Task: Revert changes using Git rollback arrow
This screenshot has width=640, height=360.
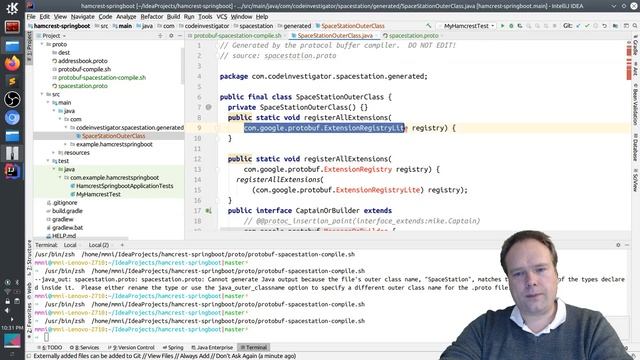Action: 604,26
